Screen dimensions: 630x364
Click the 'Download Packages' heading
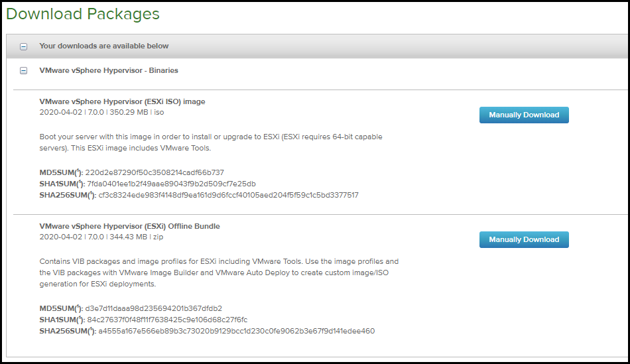click(x=83, y=14)
